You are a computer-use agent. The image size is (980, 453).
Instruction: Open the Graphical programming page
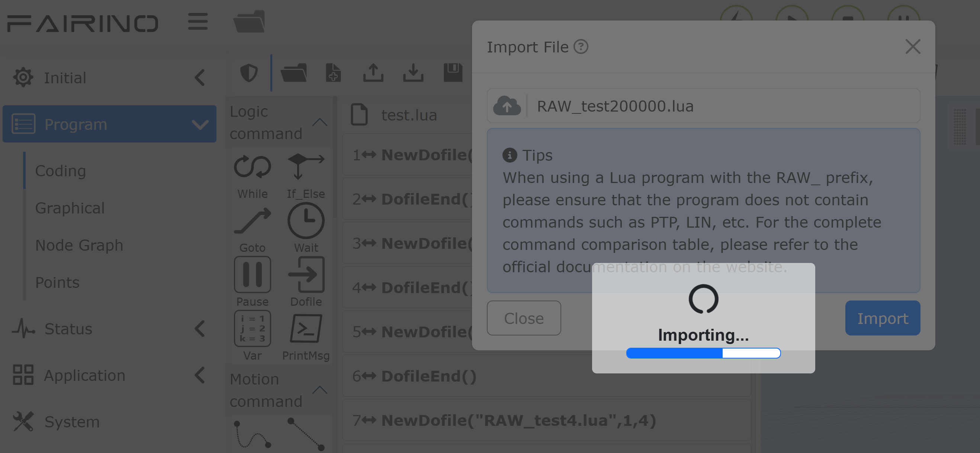coord(70,208)
